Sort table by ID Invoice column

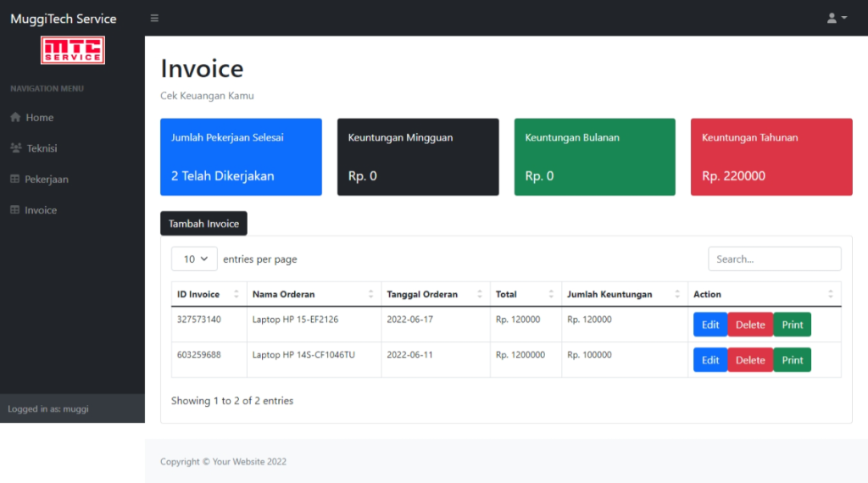[x=209, y=294]
